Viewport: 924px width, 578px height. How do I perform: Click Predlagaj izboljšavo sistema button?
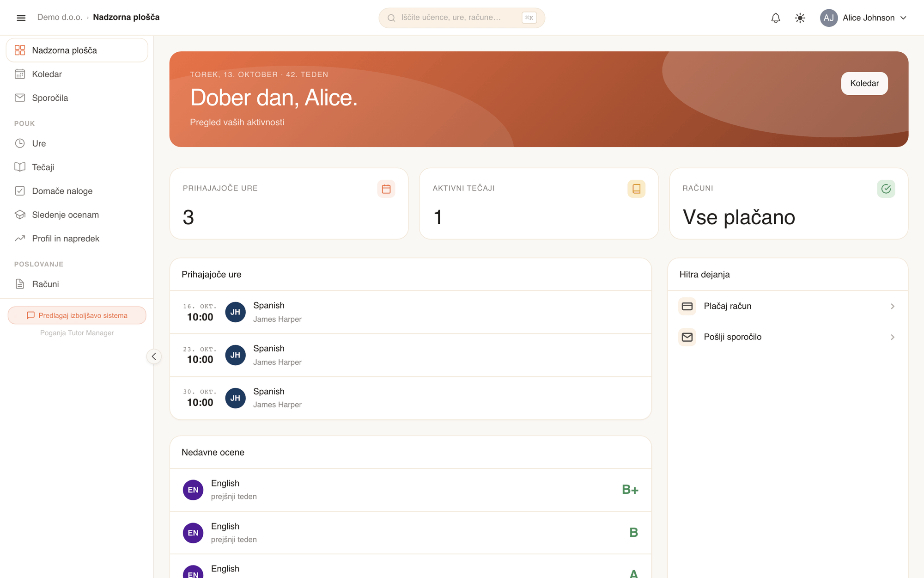pos(77,315)
